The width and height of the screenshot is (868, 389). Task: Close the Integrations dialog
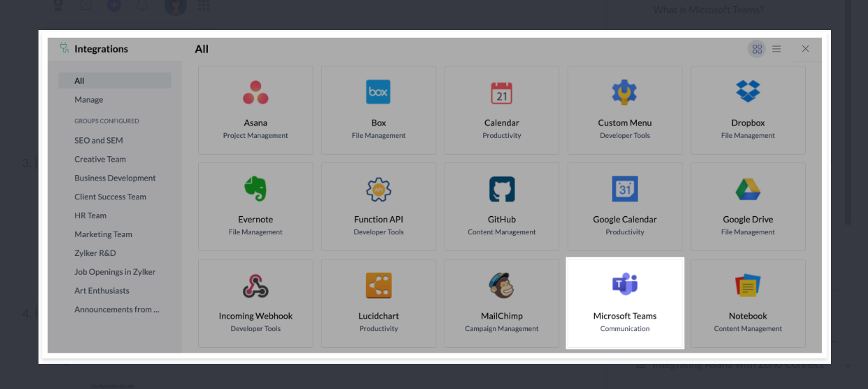[x=806, y=49]
